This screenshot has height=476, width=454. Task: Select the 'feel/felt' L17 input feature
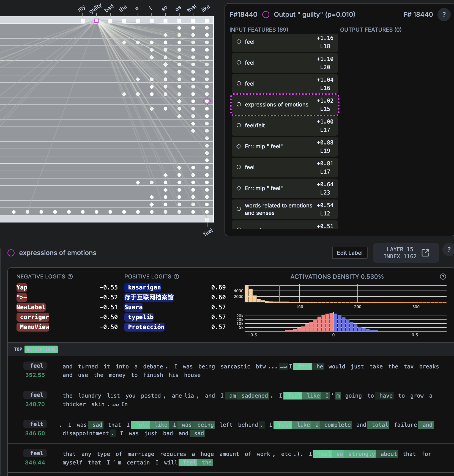tap(285, 126)
